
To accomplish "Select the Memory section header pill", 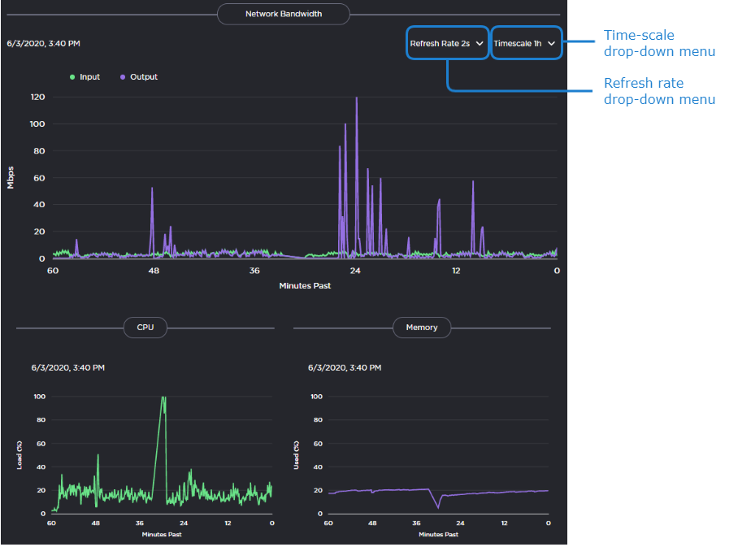I will 422,328.
